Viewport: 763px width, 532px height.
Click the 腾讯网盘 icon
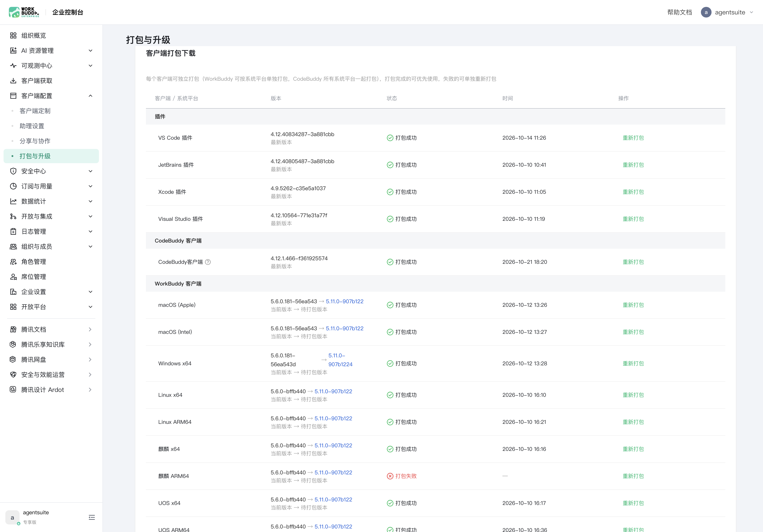(x=13, y=359)
